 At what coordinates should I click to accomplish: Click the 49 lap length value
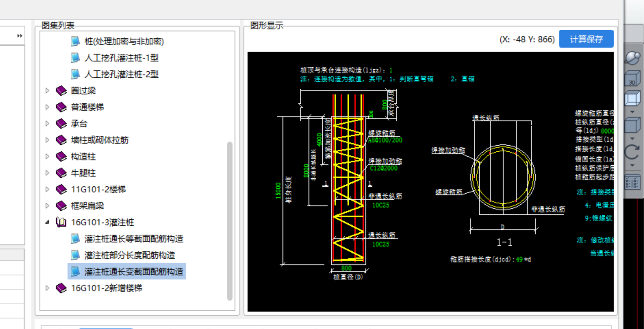518,260
